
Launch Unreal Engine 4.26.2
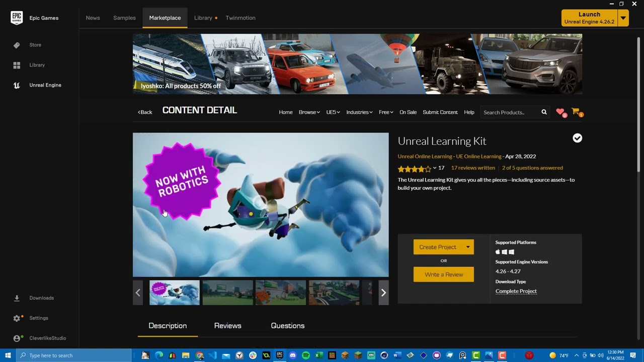(589, 18)
